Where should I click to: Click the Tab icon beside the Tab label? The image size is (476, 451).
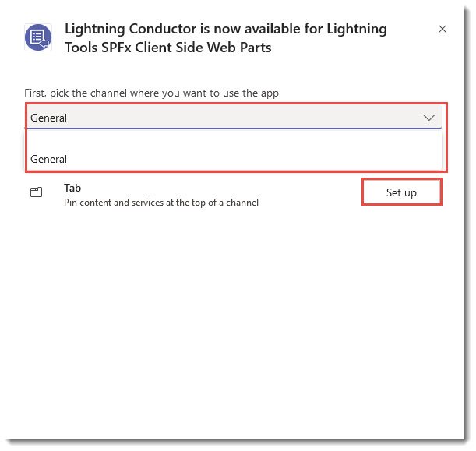36,192
